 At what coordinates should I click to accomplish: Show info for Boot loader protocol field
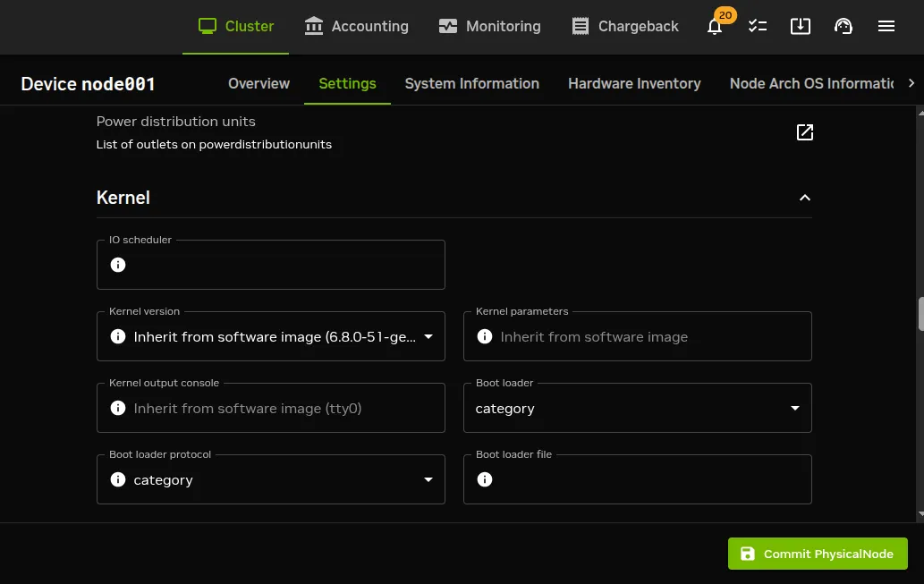(x=118, y=479)
